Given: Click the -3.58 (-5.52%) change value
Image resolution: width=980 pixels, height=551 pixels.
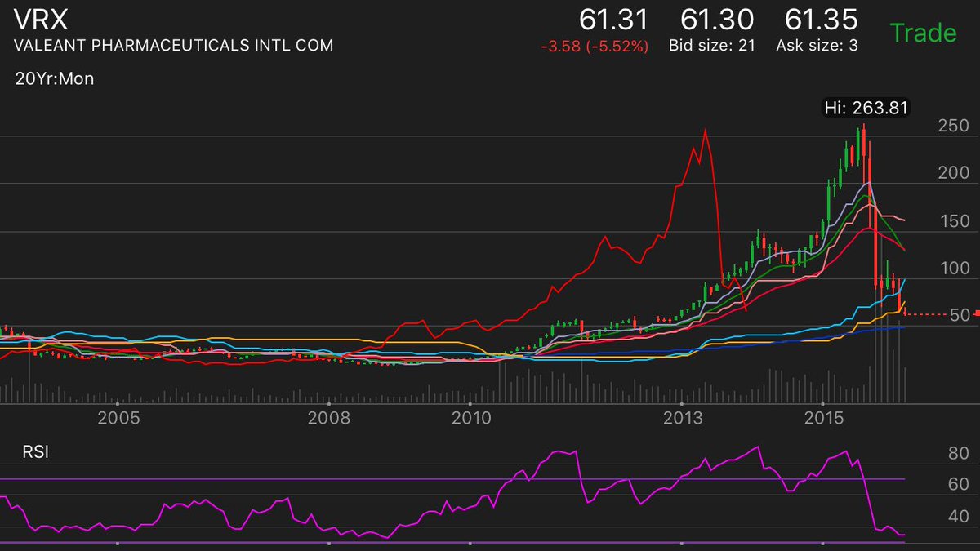Looking at the screenshot, I should coord(595,47).
